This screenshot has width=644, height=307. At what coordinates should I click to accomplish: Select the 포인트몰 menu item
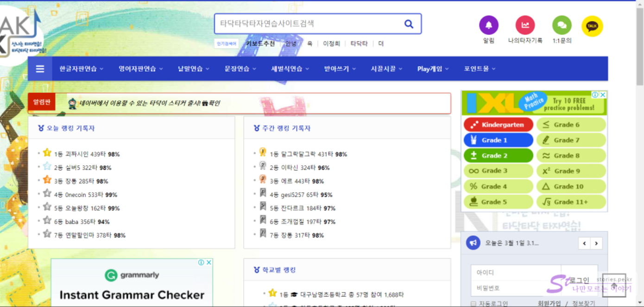480,69
